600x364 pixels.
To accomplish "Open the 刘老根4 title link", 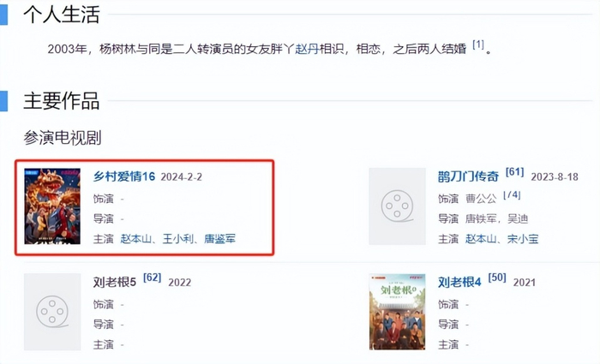I will point(459,282).
